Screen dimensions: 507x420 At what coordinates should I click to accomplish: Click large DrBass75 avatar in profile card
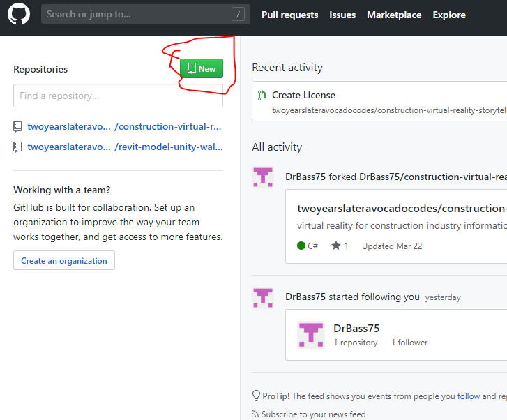[x=311, y=335]
